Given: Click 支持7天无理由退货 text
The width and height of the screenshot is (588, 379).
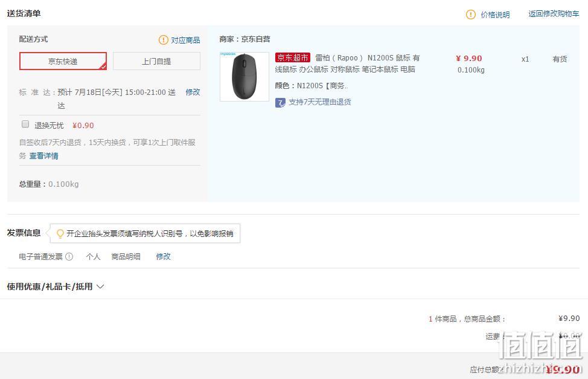Looking at the screenshot, I should (320, 102).
